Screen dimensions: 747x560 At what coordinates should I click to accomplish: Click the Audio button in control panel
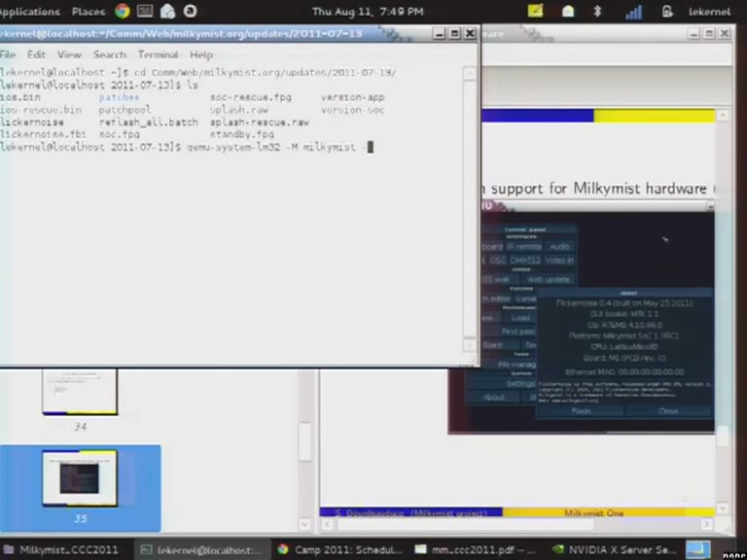click(559, 247)
